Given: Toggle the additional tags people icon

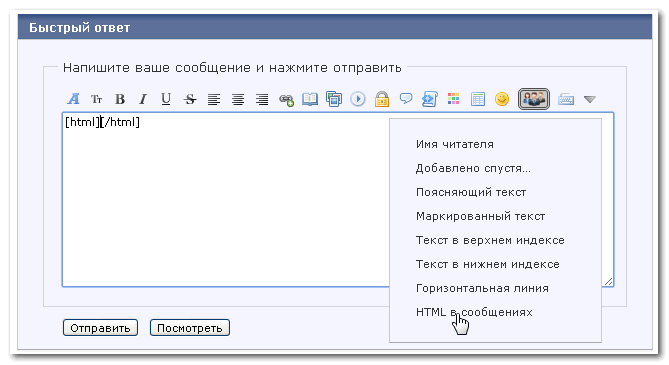Looking at the screenshot, I should point(534,99).
